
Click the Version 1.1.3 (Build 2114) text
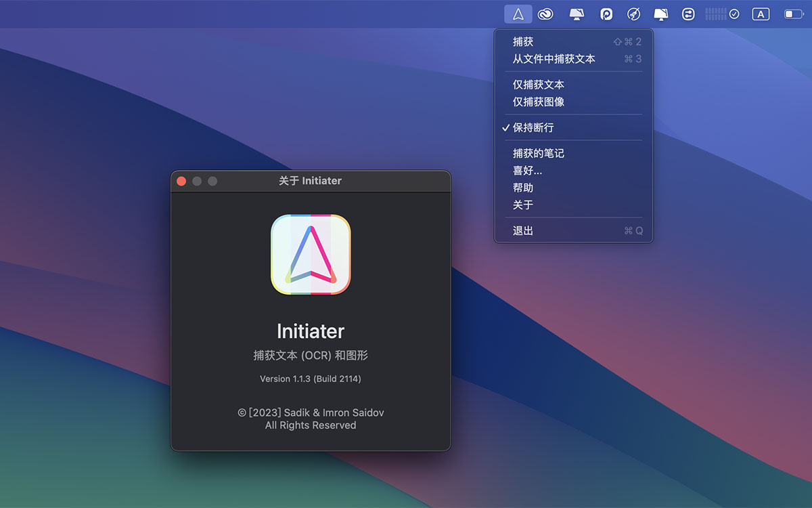pos(311,379)
